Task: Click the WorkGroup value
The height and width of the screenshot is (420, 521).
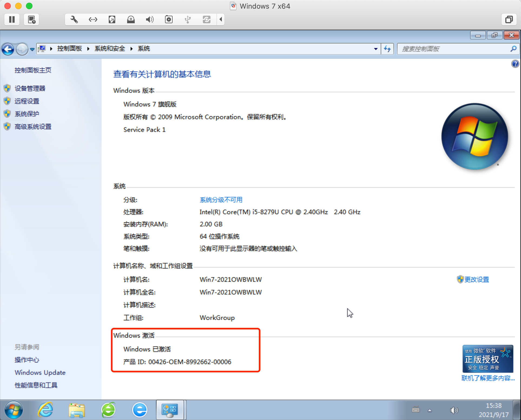Action: 217,318
